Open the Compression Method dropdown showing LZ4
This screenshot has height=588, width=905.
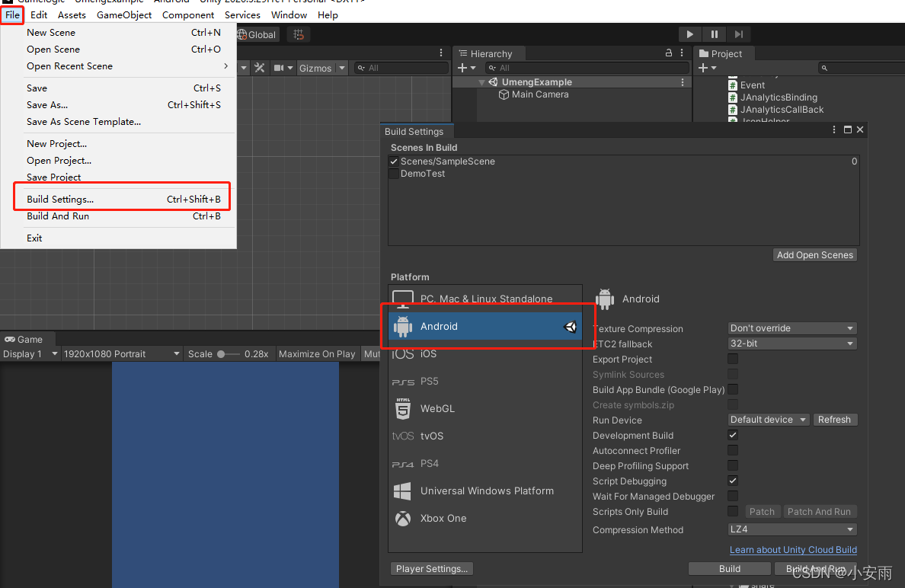click(792, 529)
